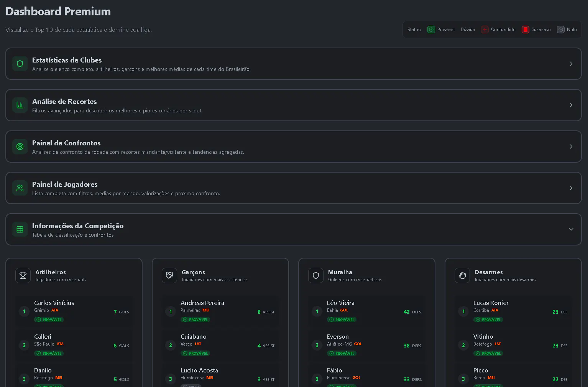Click rank 3 badge beside Fábio

pyautogui.click(x=317, y=379)
